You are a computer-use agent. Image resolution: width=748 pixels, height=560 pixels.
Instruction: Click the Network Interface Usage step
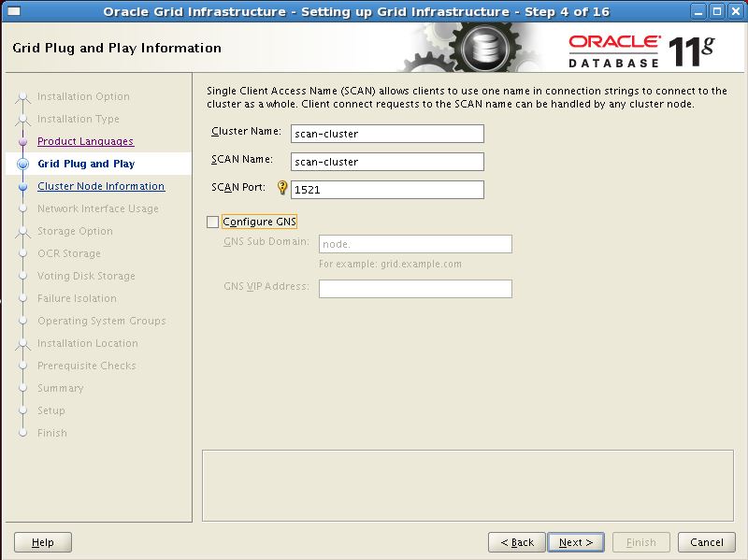[98, 208]
